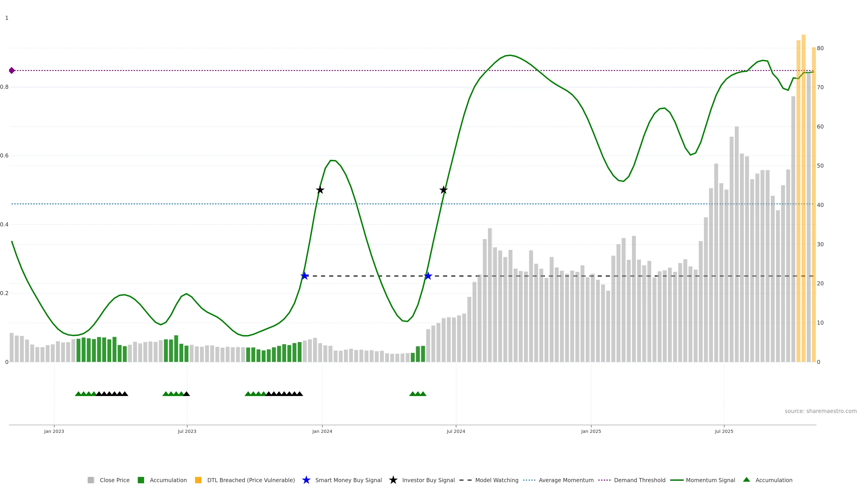Screen dimensions: 868x488
Task: Click the source: sharemaestro.com text
Action: coord(821,411)
